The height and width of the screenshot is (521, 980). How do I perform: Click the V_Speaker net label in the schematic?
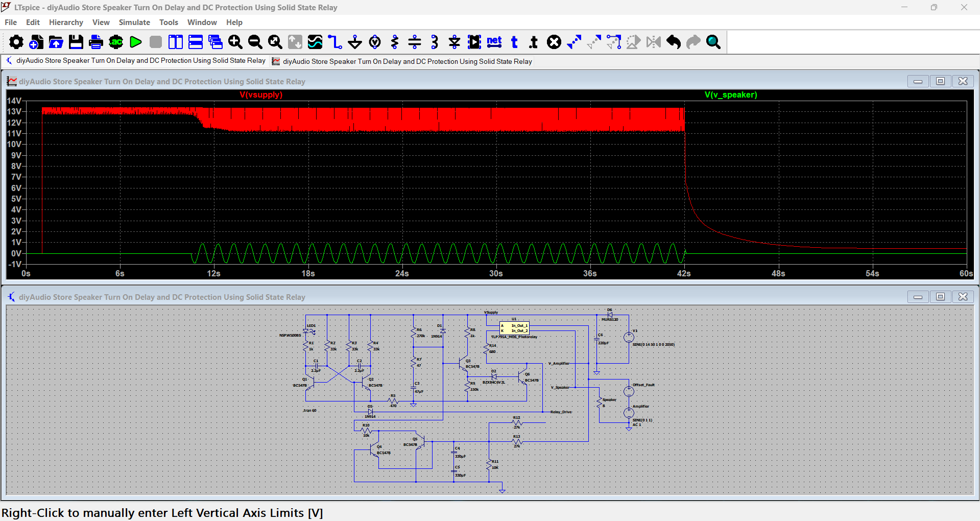click(x=560, y=387)
